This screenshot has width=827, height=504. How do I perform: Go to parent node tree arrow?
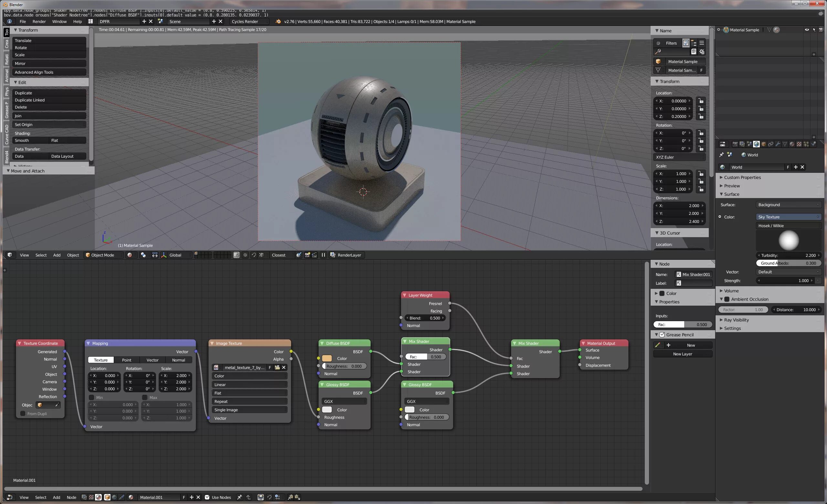pos(248,497)
